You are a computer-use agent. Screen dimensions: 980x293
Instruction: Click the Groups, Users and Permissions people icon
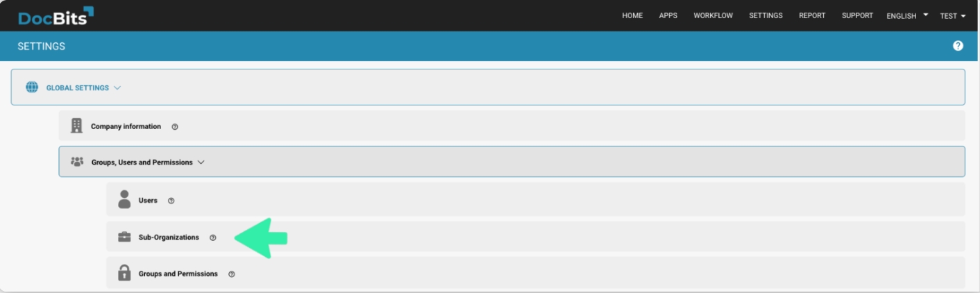click(x=77, y=162)
